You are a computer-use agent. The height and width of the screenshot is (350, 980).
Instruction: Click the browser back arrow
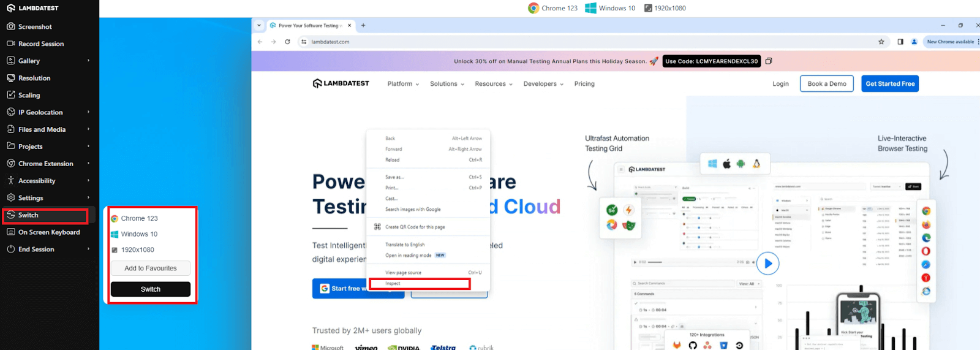coord(260,42)
